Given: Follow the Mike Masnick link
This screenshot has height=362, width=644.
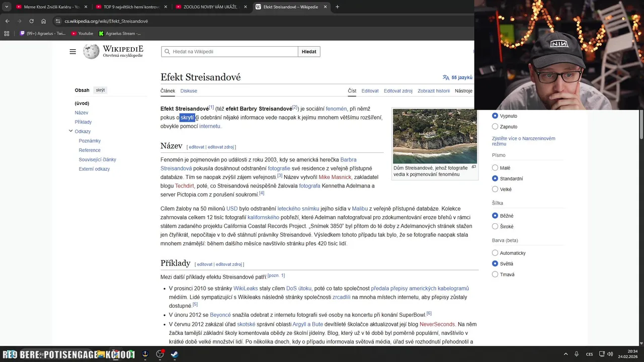Looking at the screenshot, I should pos(335,177).
